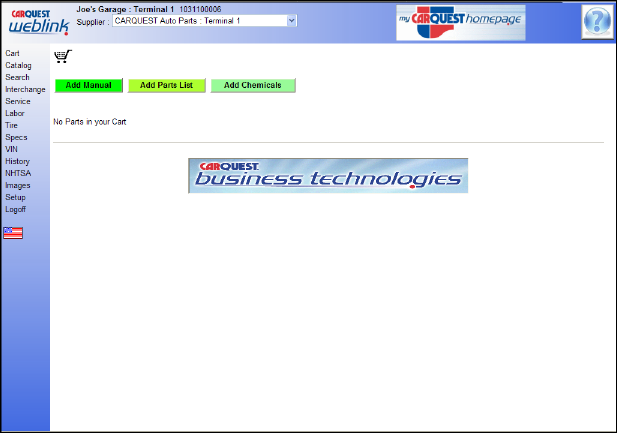Open the Supplier dropdown
Viewport: 617px width, 433px height.
(205, 21)
